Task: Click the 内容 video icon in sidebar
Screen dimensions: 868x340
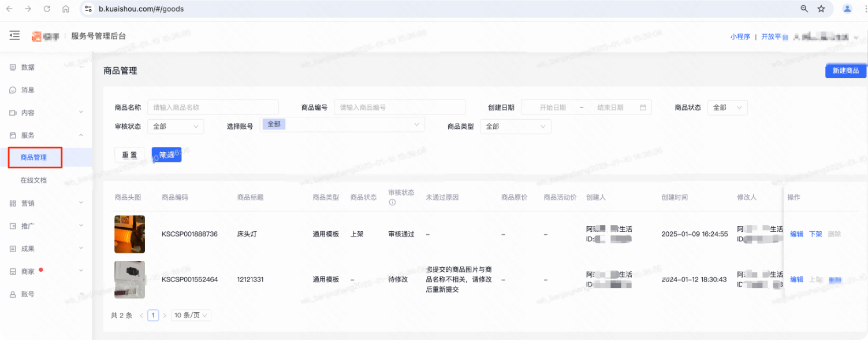Action: pyautogui.click(x=12, y=113)
